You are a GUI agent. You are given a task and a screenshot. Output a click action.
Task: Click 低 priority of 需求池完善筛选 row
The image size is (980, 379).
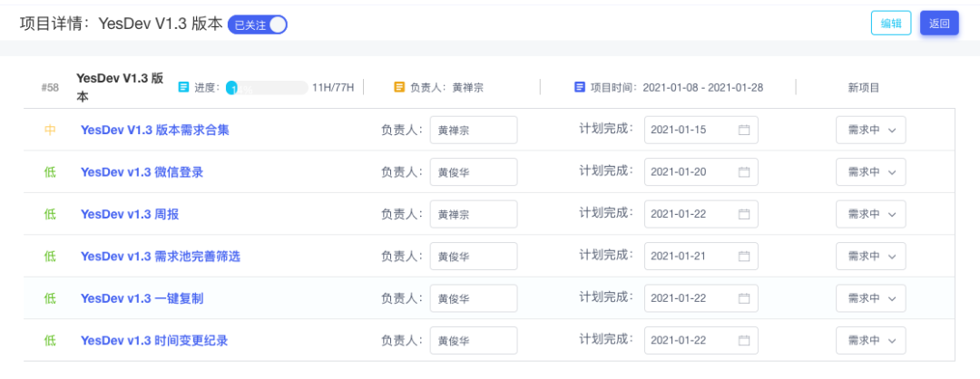pos(50,256)
